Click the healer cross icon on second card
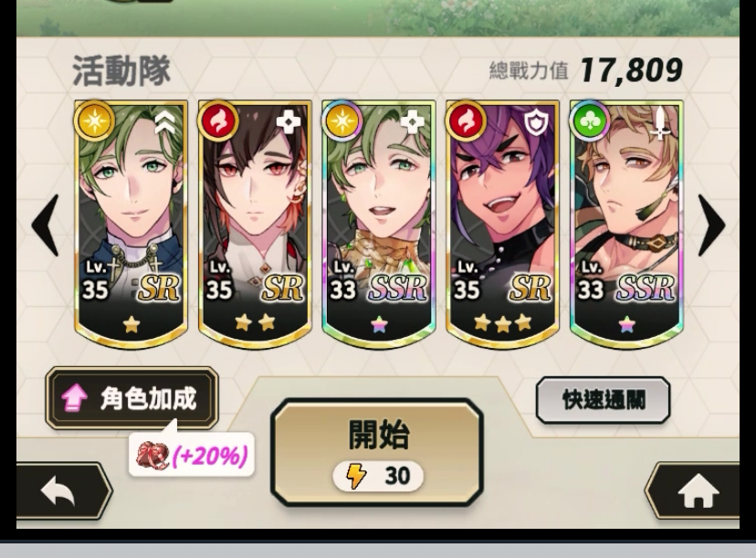Screen dimensions: 756x558 click(288, 123)
